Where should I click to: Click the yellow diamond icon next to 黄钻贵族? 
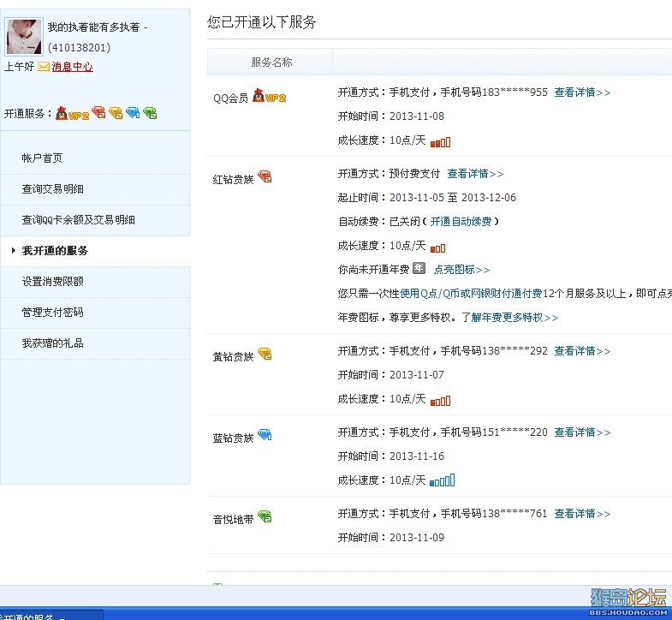coord(265,354)
